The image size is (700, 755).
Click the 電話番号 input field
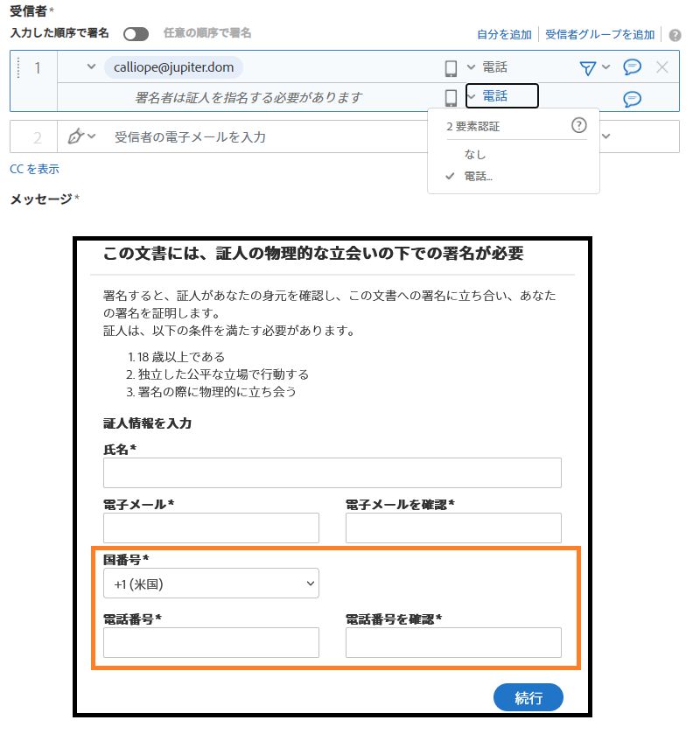click(211, 642)
